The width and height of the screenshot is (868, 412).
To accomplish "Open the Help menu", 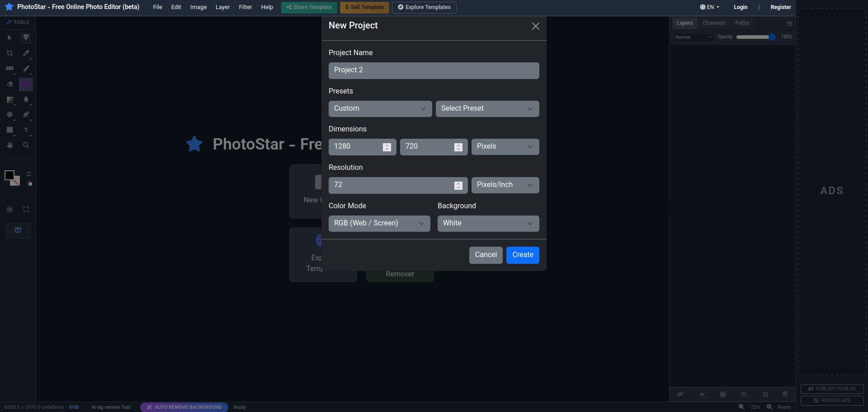I will tap(267, 7).
